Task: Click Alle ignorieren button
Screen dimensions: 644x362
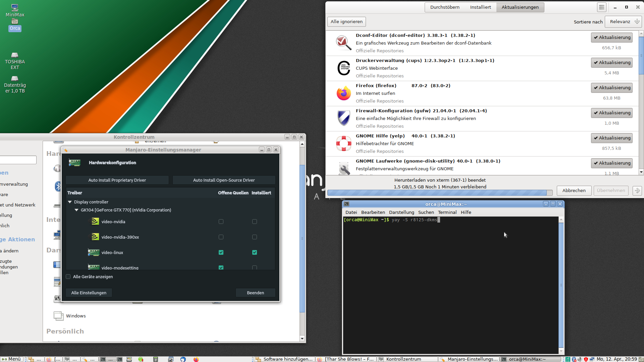Action: [x=346, y=22]
